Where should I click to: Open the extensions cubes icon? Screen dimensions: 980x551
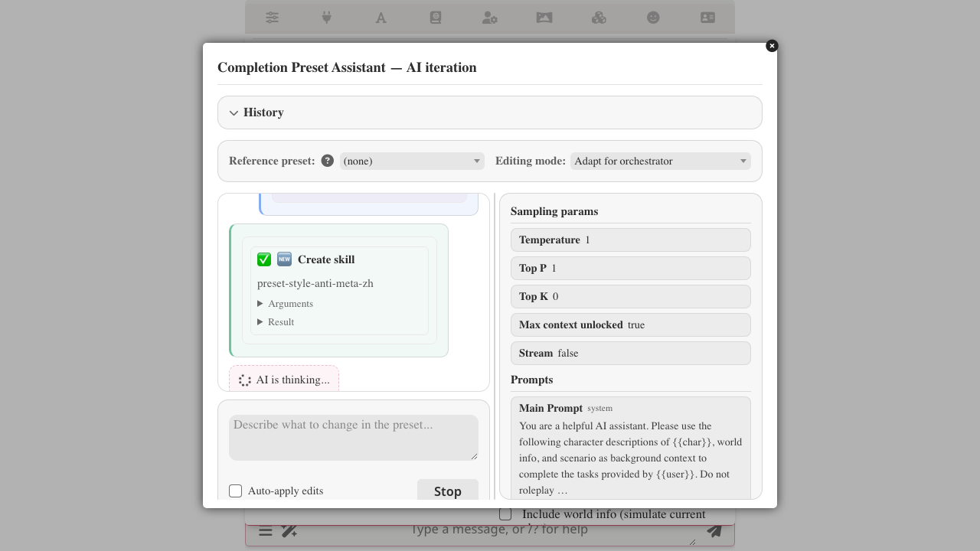599,18
